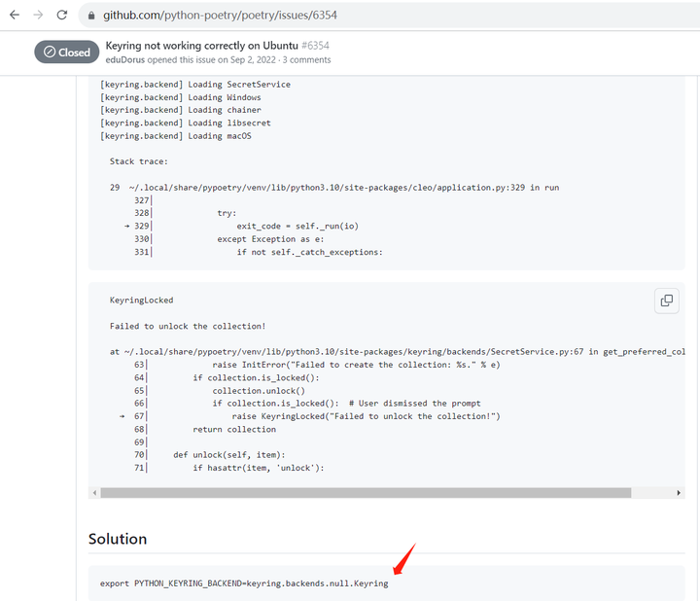
Task: Click 'Failed to unlock the collection!' message
Action: (188, 326)
